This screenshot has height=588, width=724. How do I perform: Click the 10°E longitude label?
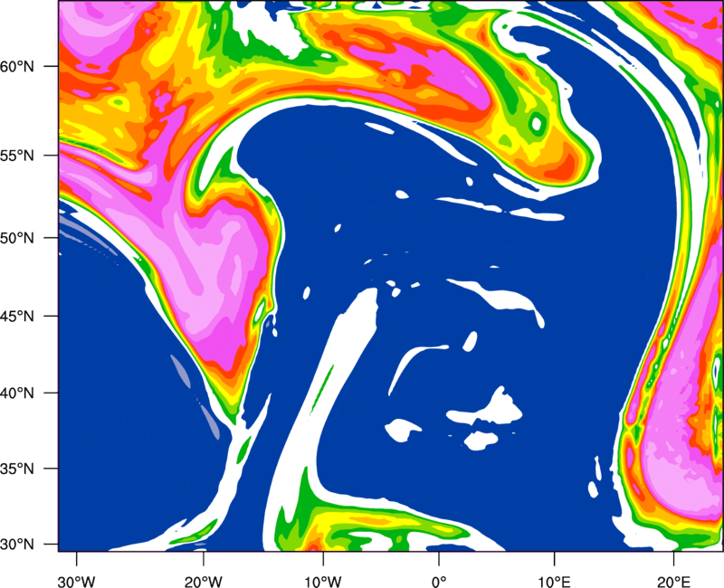(x=554, y=582)
